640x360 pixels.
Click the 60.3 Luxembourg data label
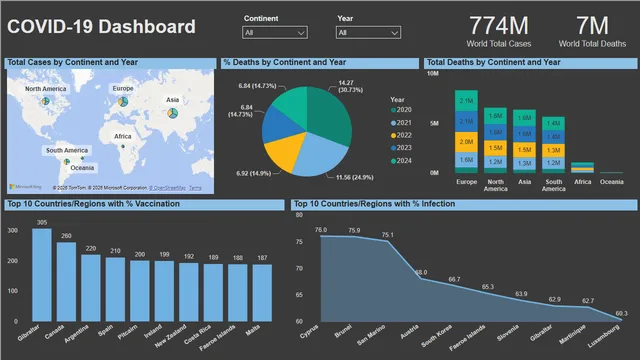tap(621, 313)
